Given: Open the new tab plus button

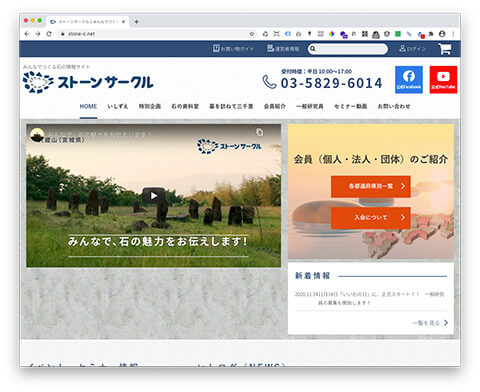Looking at the screenshot, I should (136, 22).
